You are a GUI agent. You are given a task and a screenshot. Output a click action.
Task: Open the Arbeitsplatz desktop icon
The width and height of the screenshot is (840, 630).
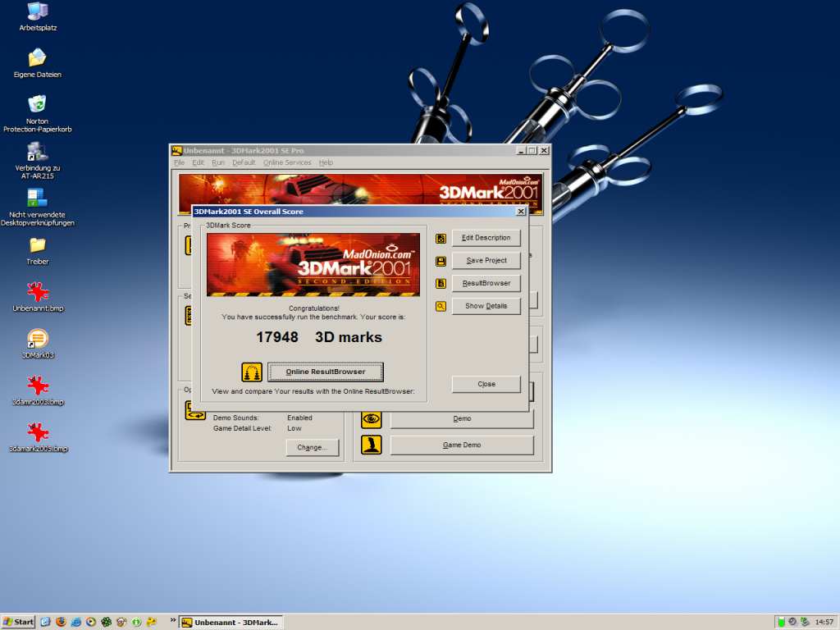(38, 11)
